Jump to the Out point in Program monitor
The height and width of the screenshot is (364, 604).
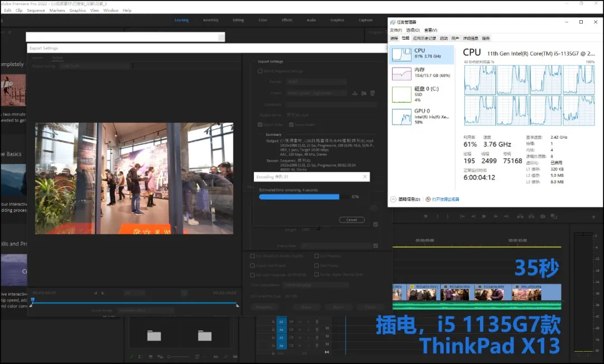coord(506,216)
